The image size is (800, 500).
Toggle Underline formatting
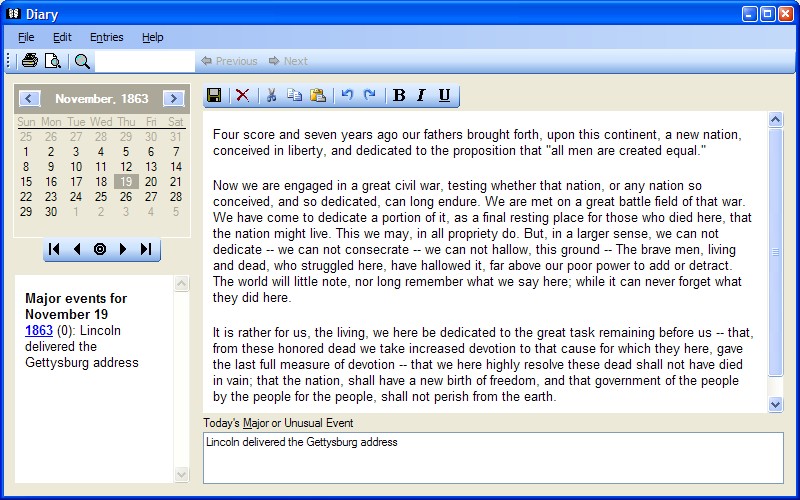444,96
